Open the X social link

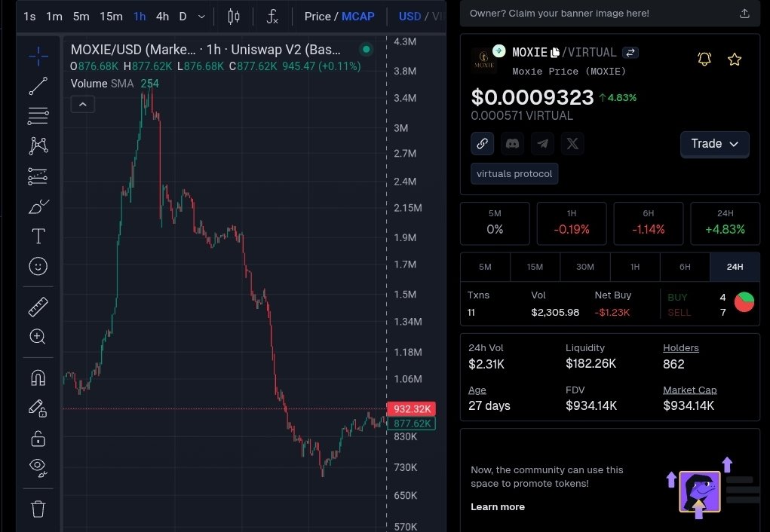tap(572, 144)
